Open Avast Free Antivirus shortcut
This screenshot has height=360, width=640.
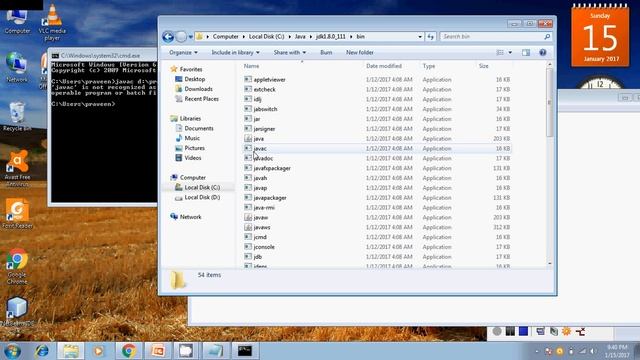[17, 168]
